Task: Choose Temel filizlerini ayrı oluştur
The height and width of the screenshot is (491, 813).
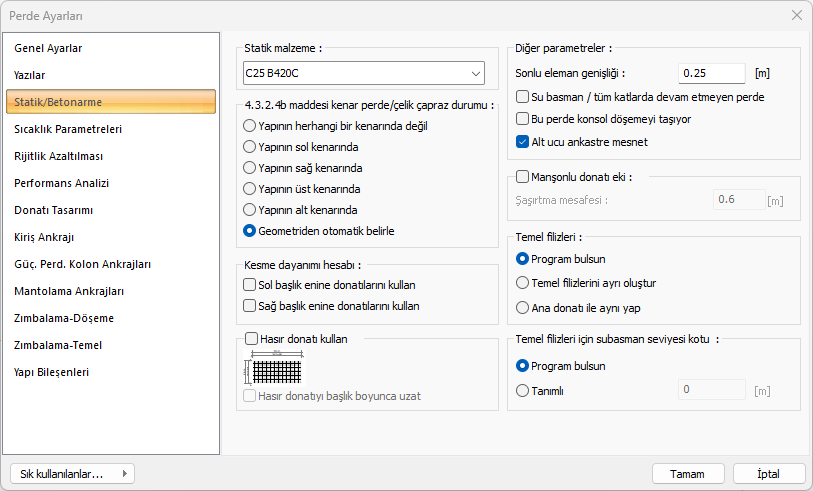Action: point(523,283)
